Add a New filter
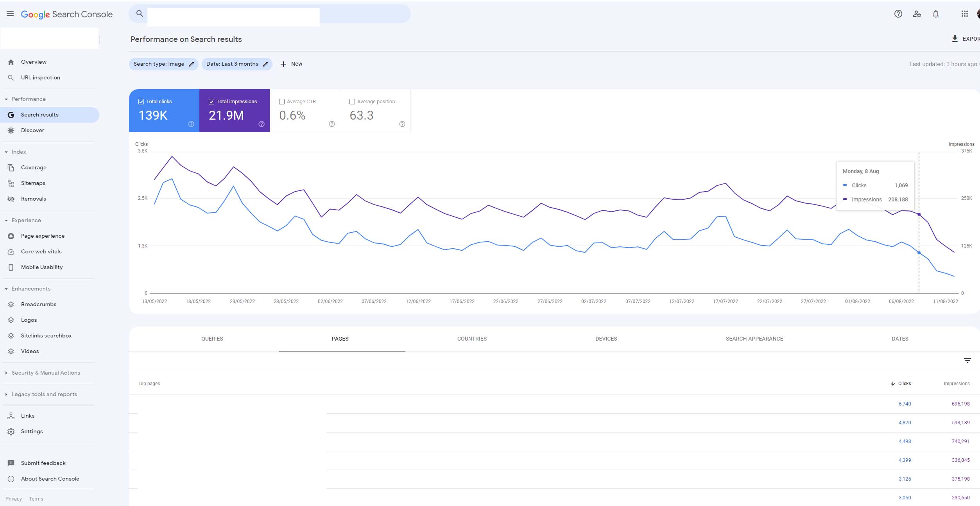This screenshot has width=980, height=506. (291, 64)
